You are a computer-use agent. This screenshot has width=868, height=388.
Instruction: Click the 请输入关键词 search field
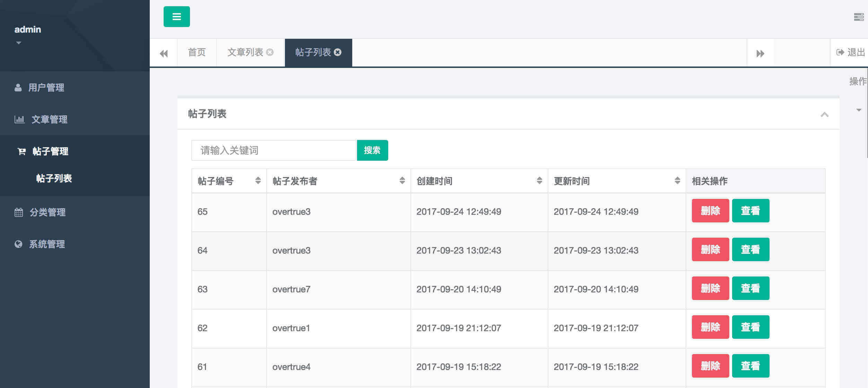click(274, 150)
